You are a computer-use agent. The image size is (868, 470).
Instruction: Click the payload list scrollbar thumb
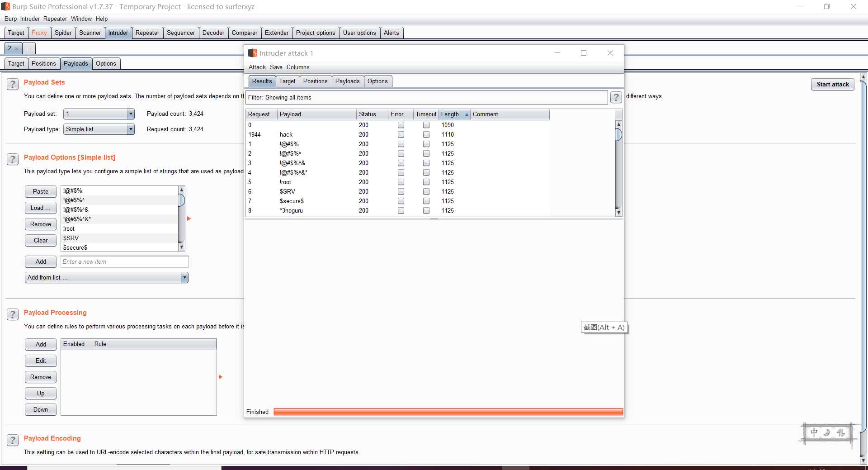(x=181, y=200)
